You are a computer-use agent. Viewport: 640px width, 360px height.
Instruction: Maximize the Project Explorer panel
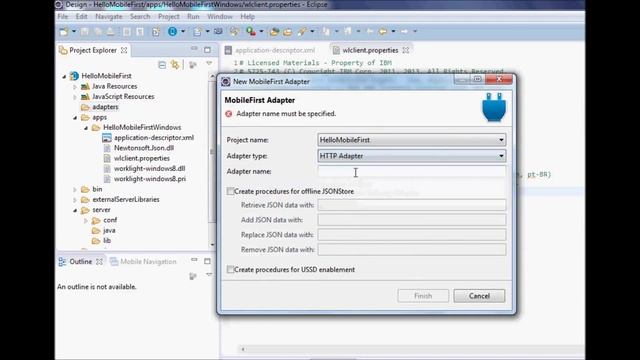coord(207,50)
